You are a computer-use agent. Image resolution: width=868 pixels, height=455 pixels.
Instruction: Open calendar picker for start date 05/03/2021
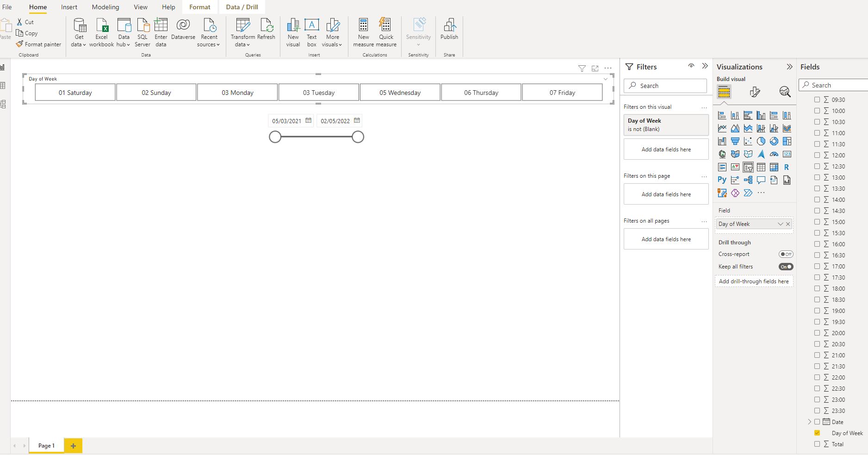click(309, 121)
